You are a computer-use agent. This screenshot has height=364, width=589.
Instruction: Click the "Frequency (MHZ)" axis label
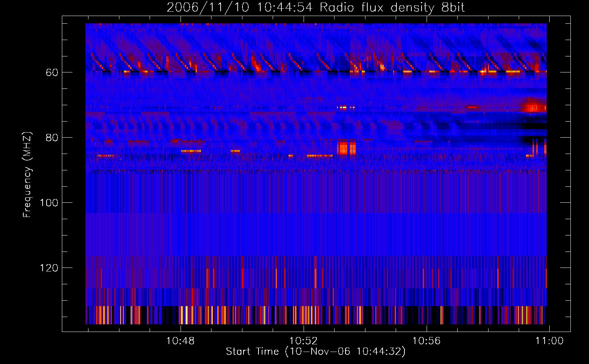(x=27, y=175)
